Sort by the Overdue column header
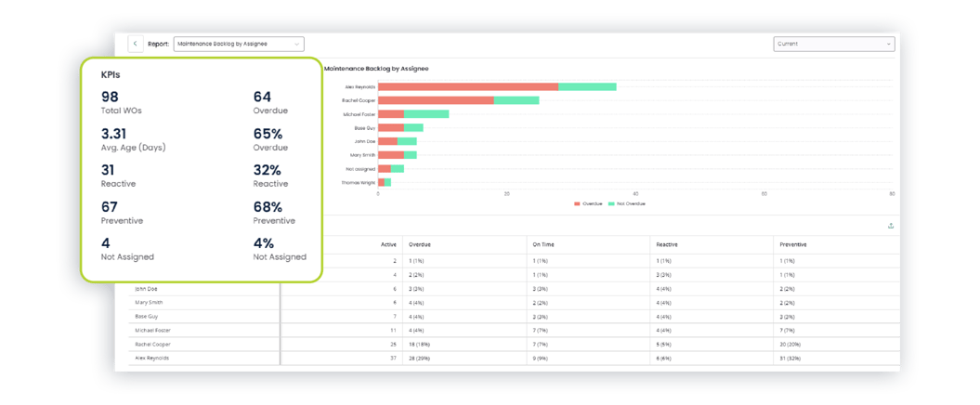This screenshot has height=405, width=980. [420, 244]
